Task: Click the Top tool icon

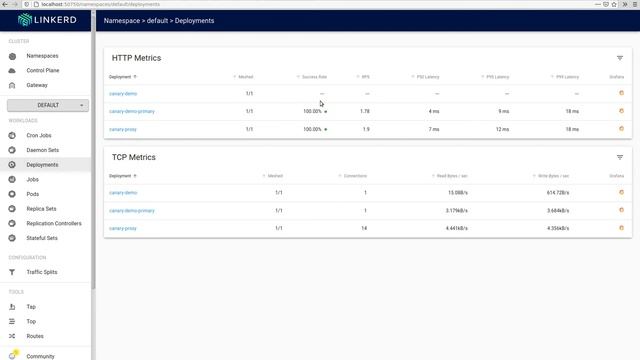Action: tap(12, 322)
